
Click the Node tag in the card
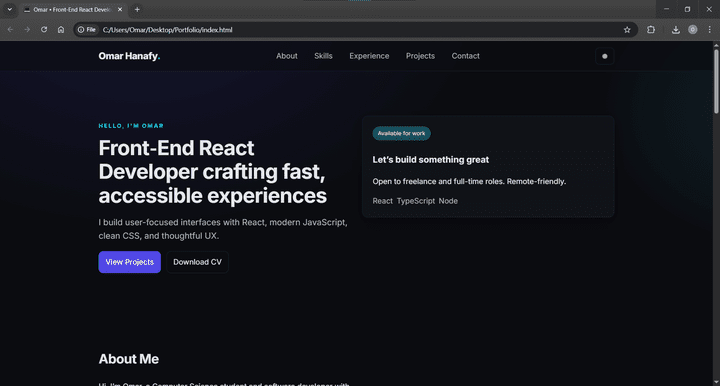[x=448, y=201]
